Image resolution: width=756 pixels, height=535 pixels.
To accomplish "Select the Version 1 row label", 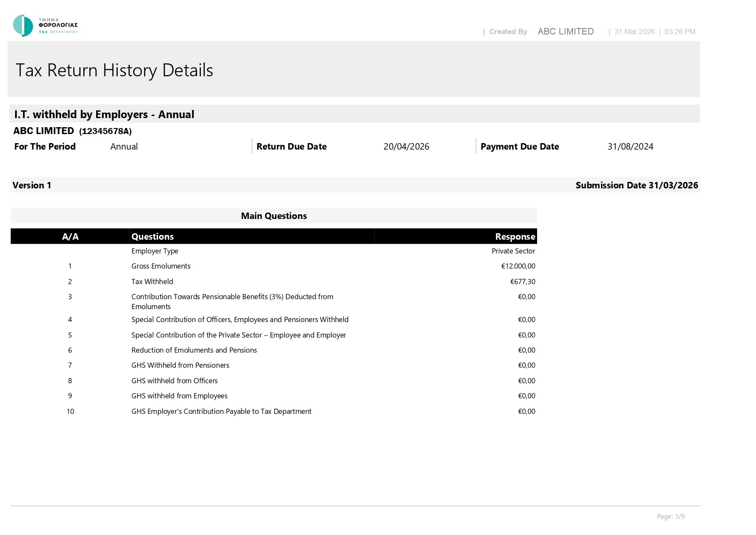I will (x=32, y=185).
